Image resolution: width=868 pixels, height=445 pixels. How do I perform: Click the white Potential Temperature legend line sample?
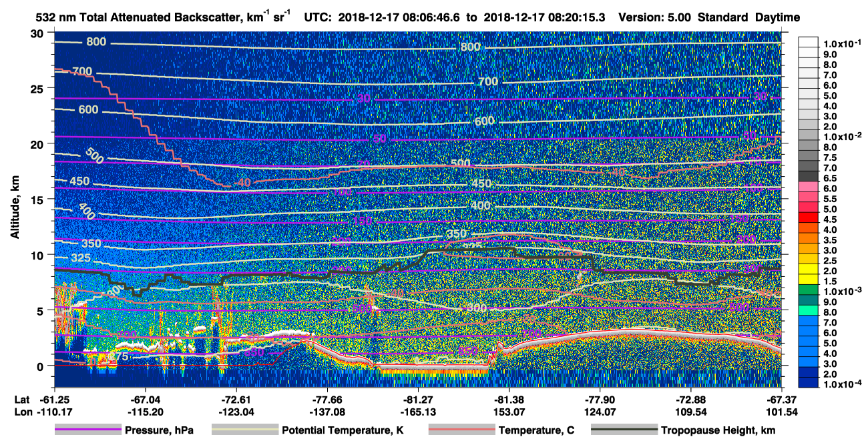pos(245,430)
